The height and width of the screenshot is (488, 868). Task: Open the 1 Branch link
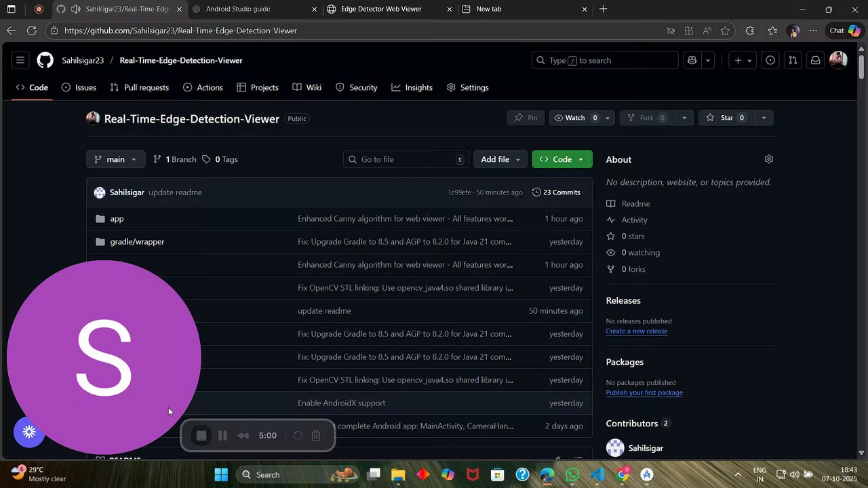point(175,159)
